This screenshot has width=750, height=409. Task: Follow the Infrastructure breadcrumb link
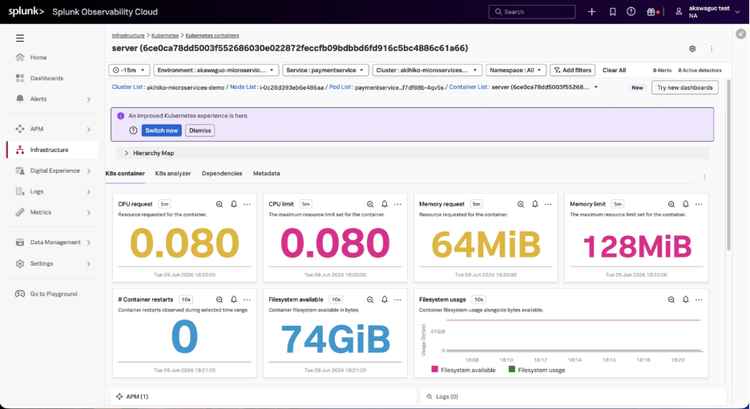128,35
